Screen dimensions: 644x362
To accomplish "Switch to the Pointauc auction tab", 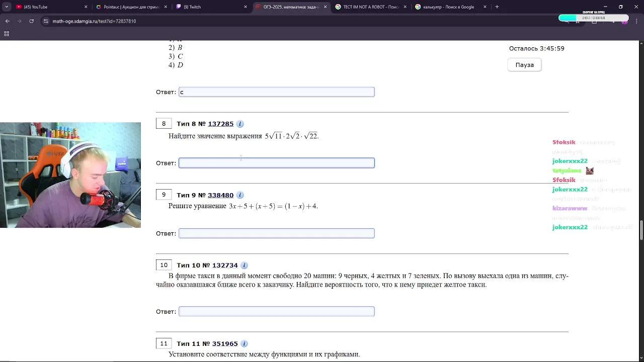I will tap(131, 7).
